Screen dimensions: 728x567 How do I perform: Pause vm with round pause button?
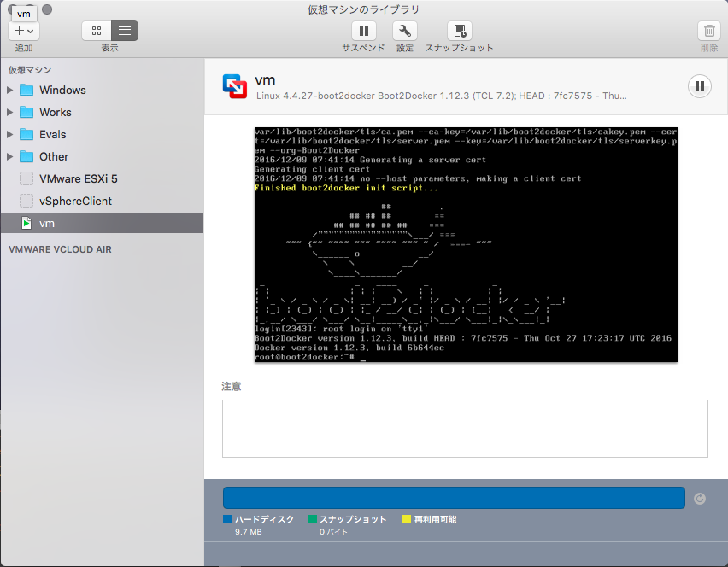tap(700, 86)
